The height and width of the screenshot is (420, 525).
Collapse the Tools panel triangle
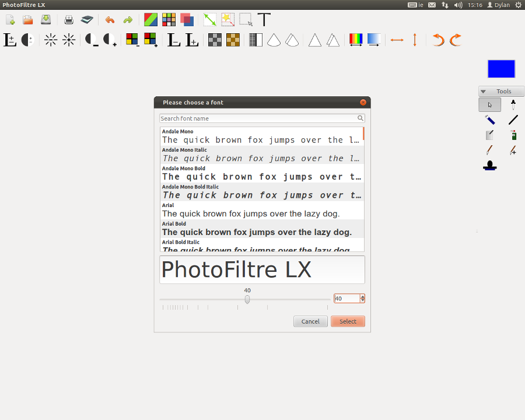click(483, 91)
